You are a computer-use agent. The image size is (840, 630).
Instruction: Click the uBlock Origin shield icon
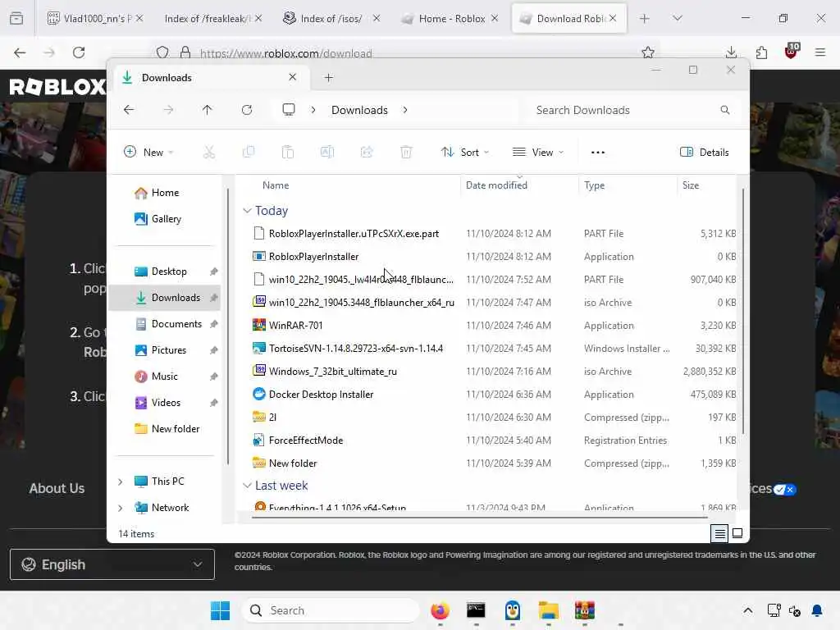click(x=792, y=52)
